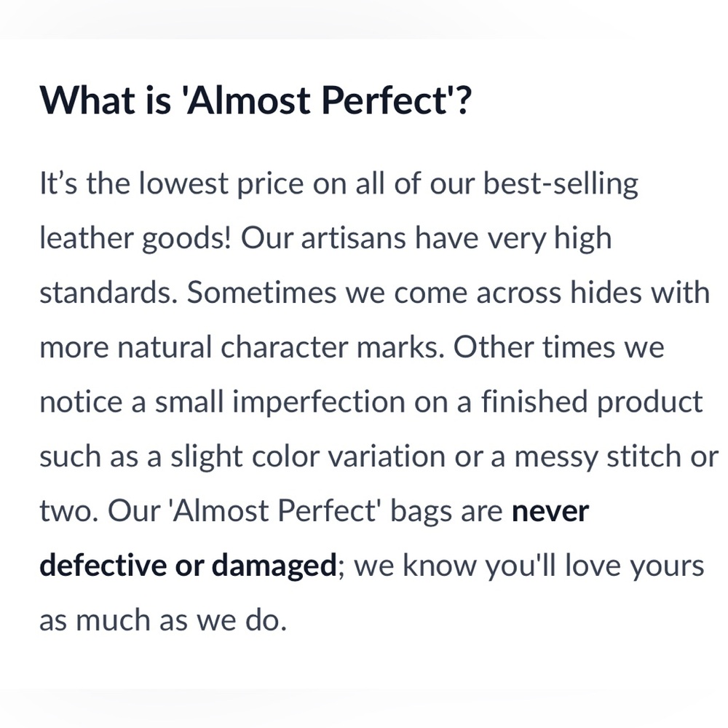Click the phrase "Our artisans"
The image size is (728, 728).
[x=323, y=238]
